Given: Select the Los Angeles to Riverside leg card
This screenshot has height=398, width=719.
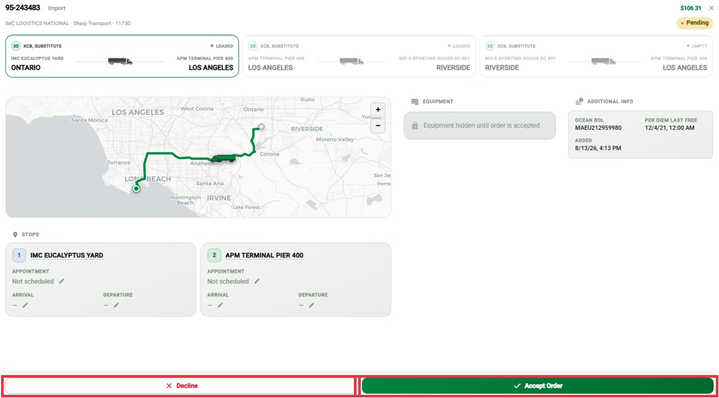Looking at the screenshot, I should (359, 56).
